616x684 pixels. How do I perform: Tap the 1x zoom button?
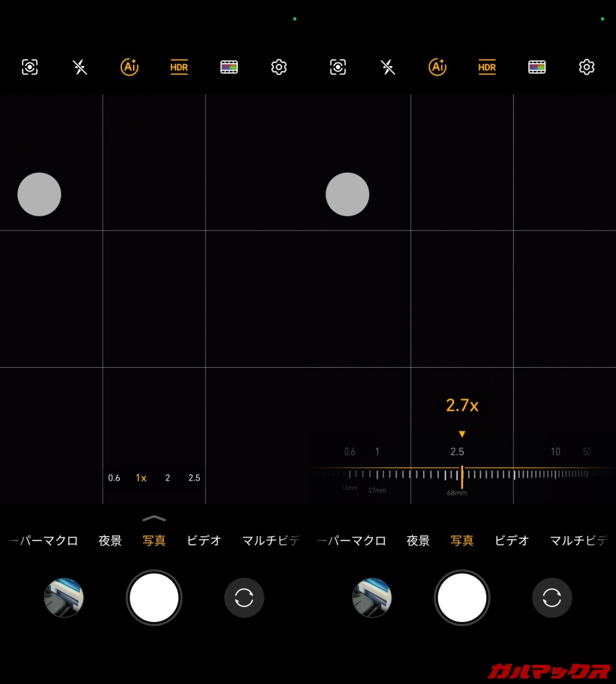coord(141,478)
